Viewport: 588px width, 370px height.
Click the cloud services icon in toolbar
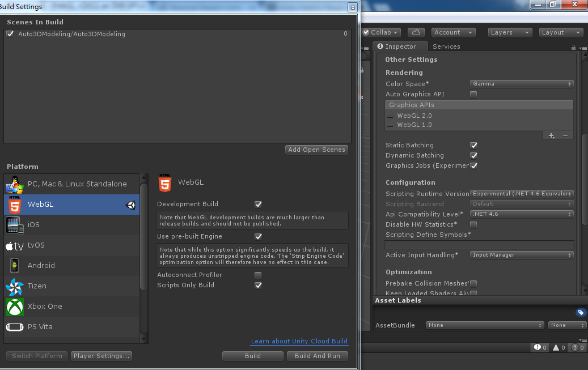point(416,32)
